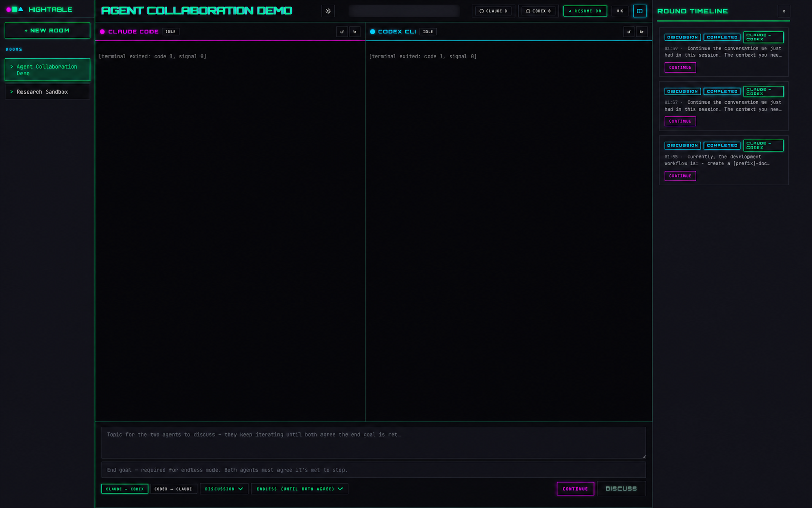812x508 pixels.
Task: Click Continue on the 01:59 round card
Action: [x=680, y=67]
